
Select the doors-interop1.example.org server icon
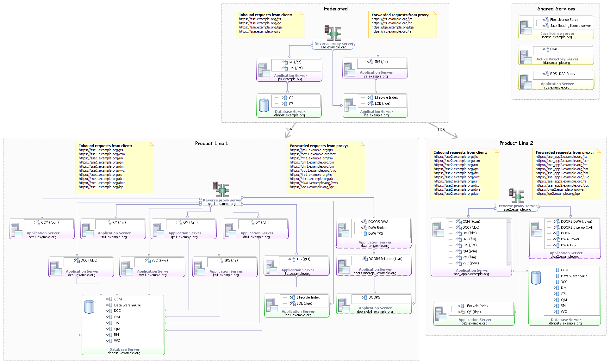(344, 267)
